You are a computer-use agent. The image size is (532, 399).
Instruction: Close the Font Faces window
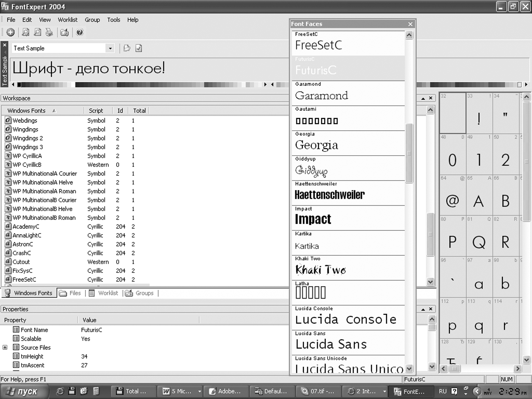pos(410,24)
